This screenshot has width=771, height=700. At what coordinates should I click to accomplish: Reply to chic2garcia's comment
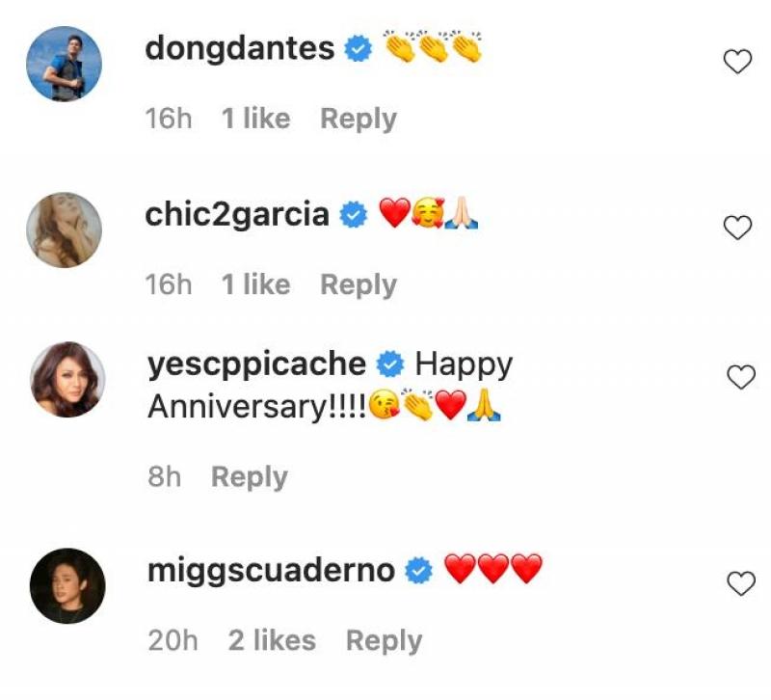358,284
